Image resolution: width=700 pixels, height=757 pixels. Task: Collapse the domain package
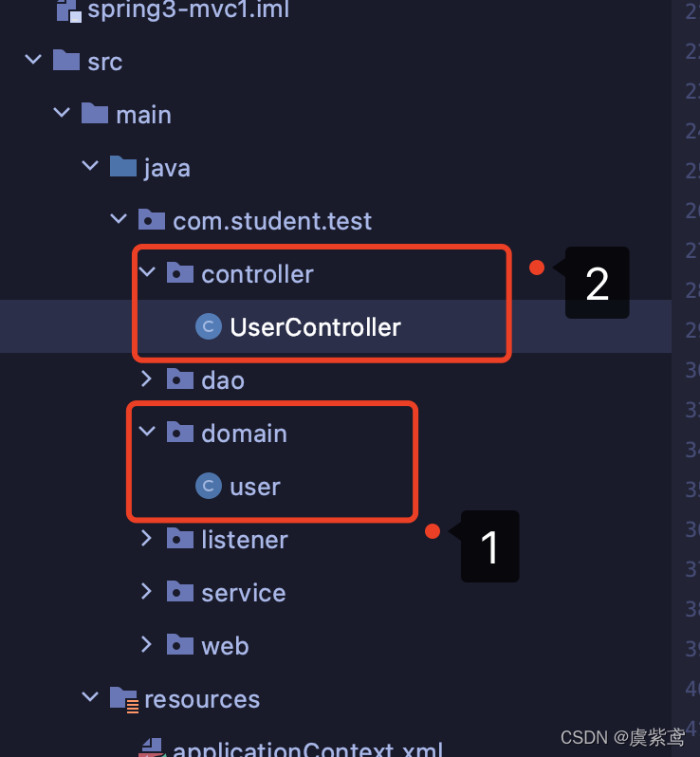(147, 433)
